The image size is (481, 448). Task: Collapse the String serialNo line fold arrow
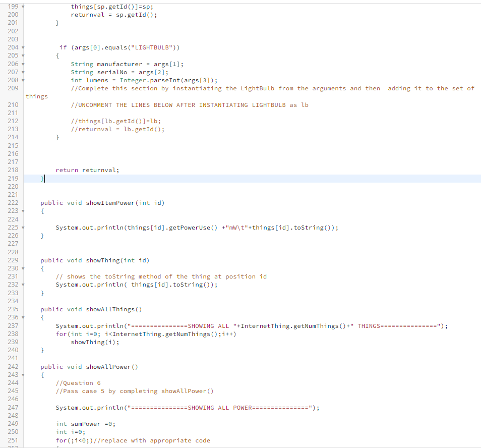point(22,72)
